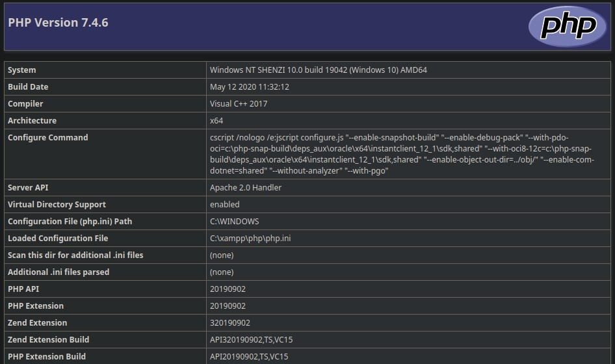The height and width of the screenshot is (364, 615).
Task: Click the Apache 2.0 Handler value
Action: tap(245, 188)
